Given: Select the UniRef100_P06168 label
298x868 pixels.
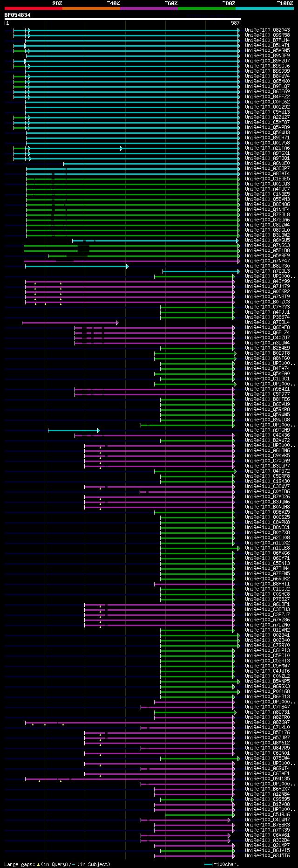Looking at the screenshot, I should pyautogui.click(x=267, y=691).
